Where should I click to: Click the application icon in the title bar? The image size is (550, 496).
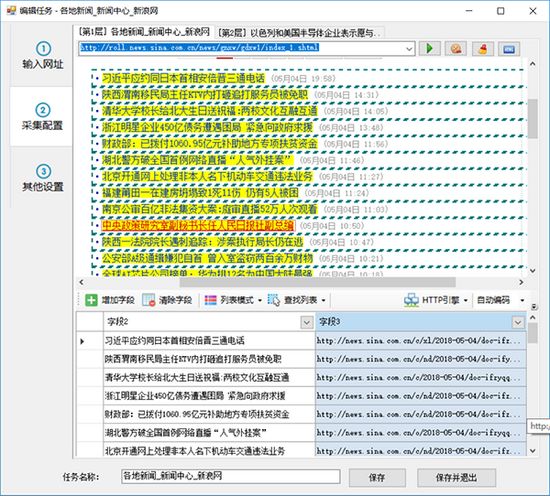point(11,11)
